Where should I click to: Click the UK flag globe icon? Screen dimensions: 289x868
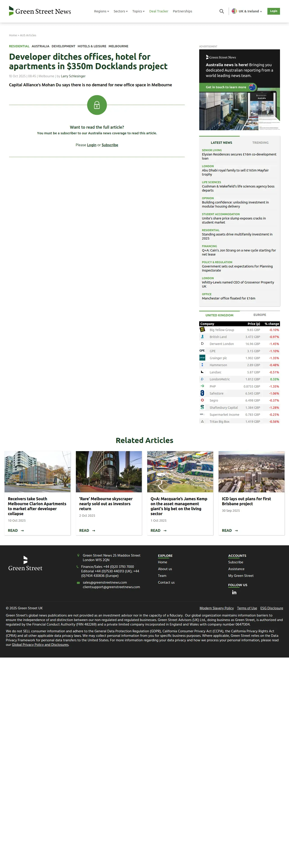(x=234, y=11)
